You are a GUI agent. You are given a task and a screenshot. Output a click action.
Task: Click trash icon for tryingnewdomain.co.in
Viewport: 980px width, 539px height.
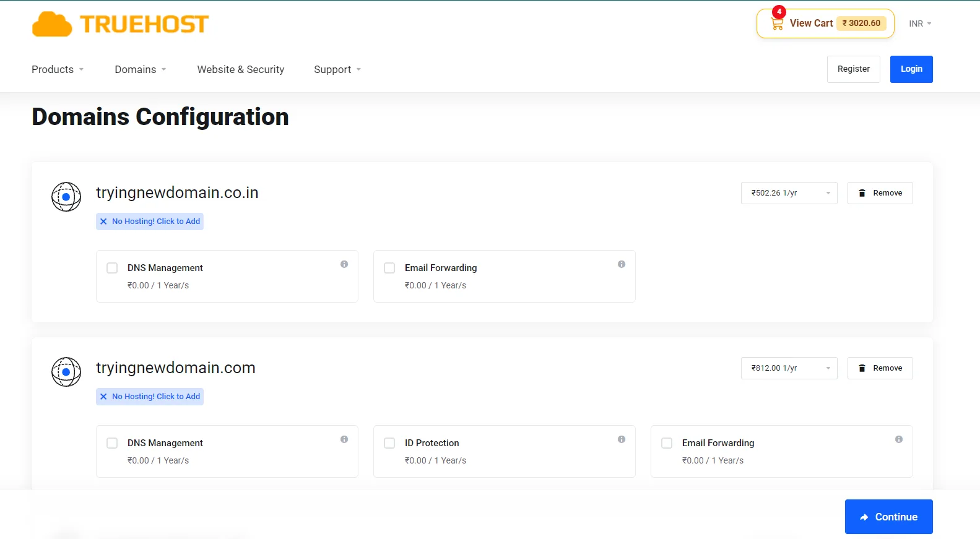[862, 193]
